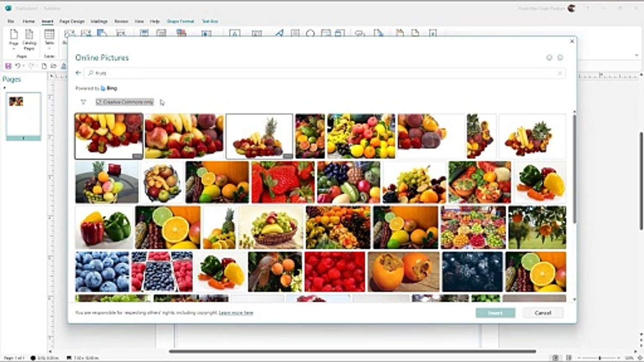Expand the Table button dropdown arrow
The image size is (644, 362).
point(49,49)
